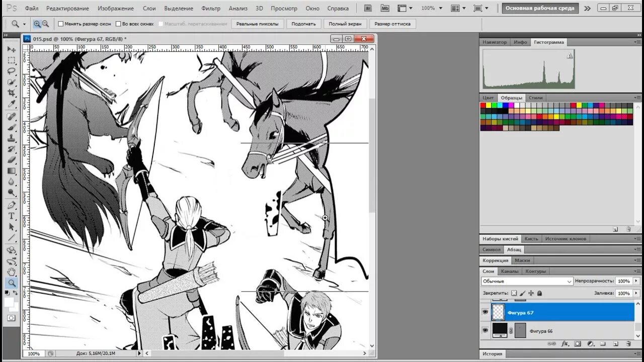
Task: Select the Clone Stamp tool
Action: (x=12, y=138)
